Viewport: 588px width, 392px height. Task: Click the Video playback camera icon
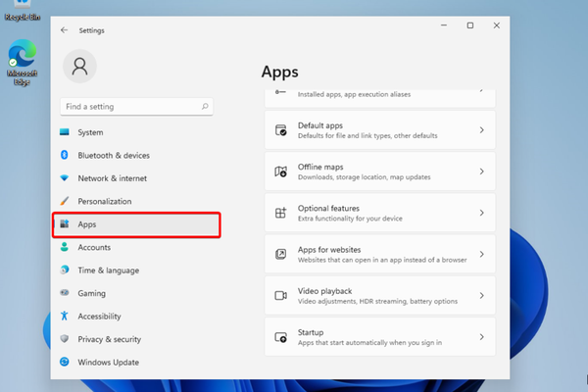tap(280, 294)
